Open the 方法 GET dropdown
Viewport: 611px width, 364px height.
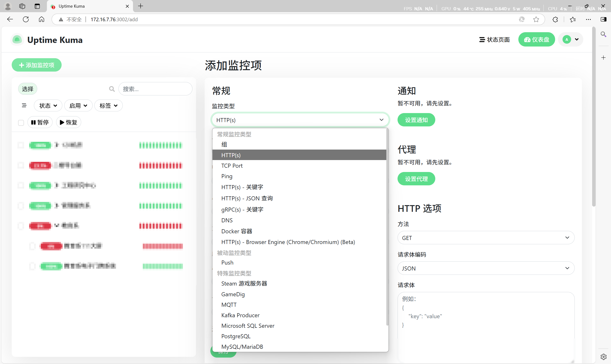pyautogui.click(x=486, y=238)
